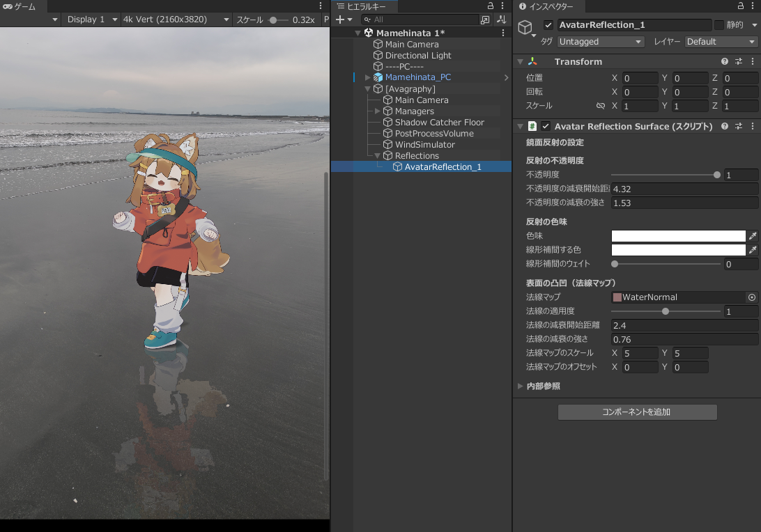Screen dimensions: 761x532
Task: Open the Display 1 dropdown
Action: (91, 19)
